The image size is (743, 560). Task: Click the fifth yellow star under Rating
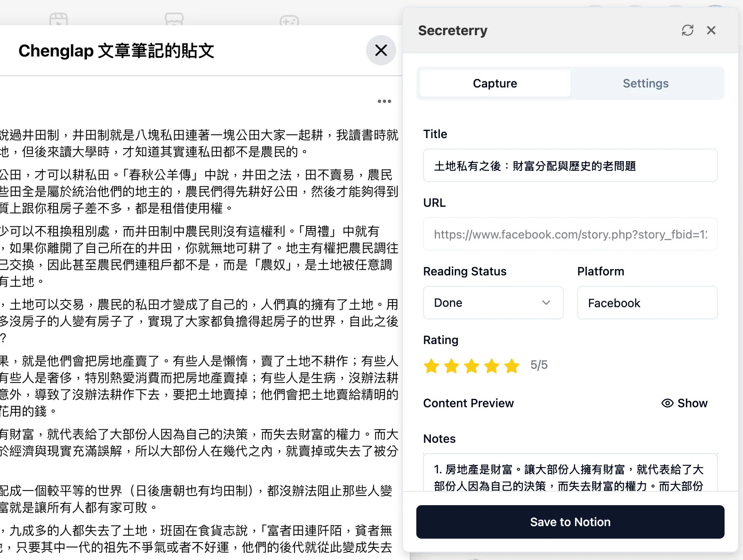point(511,365)
